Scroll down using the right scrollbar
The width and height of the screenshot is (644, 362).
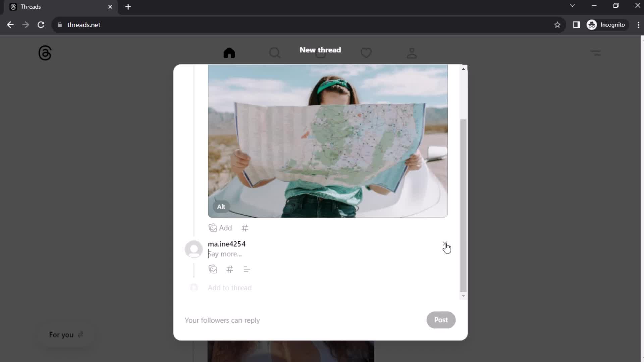click(x=463, y=295)
